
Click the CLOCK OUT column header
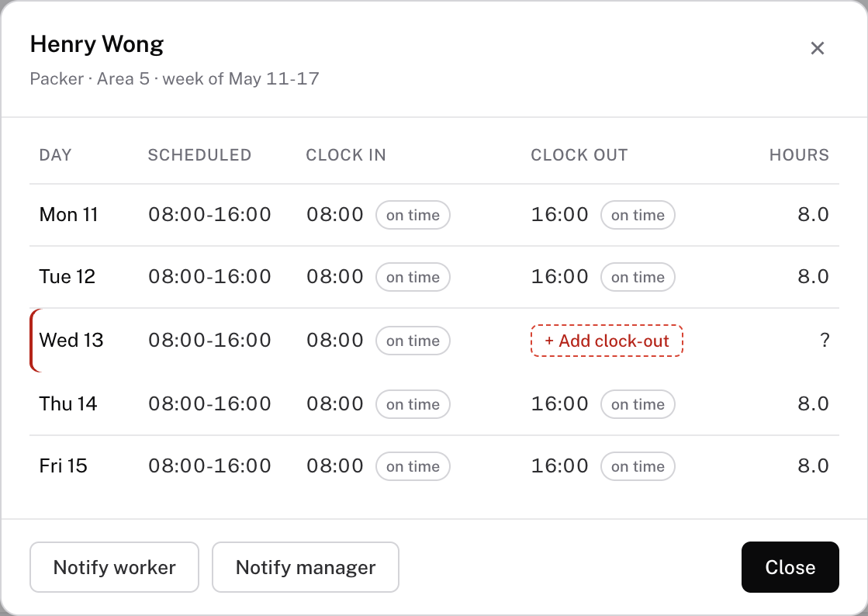pos(579,155)
